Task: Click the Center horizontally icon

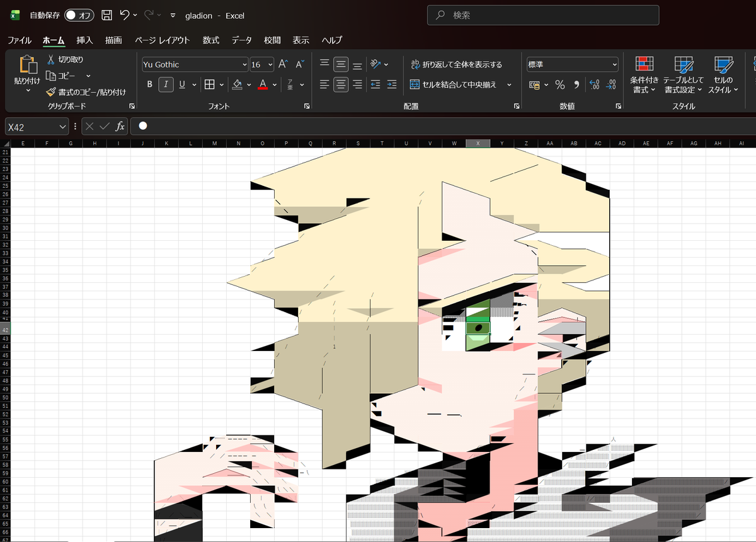Action: (x=341, y=84)
